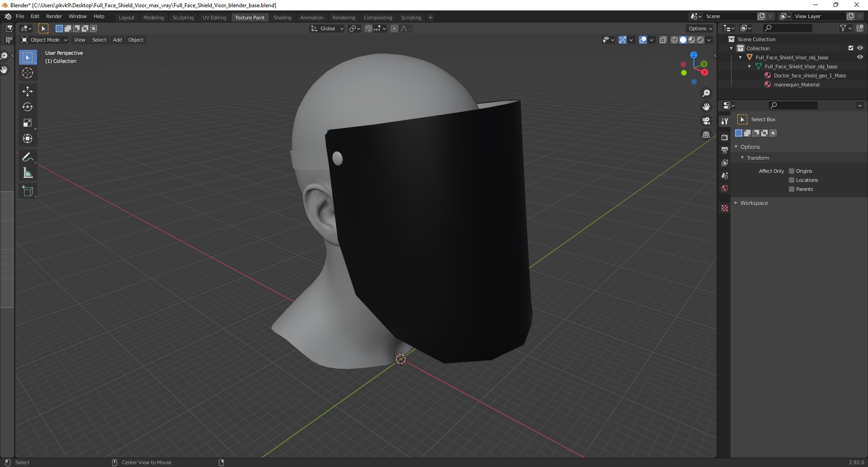Select the Rotate tool

tap(28, 107)
